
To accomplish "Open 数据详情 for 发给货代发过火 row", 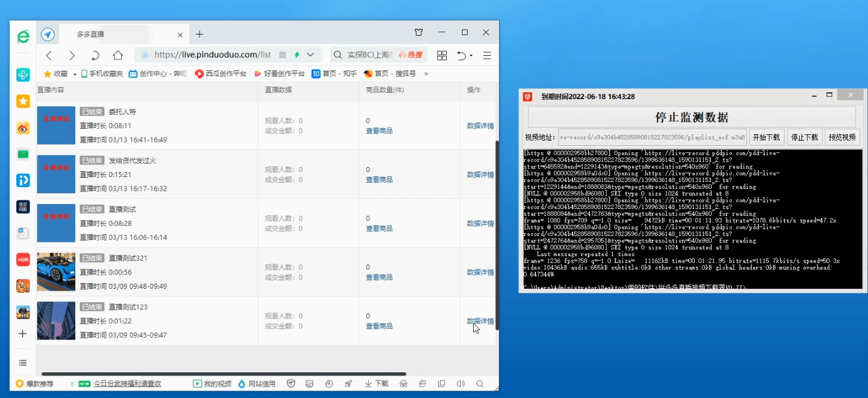I will (x=480, y=175).
